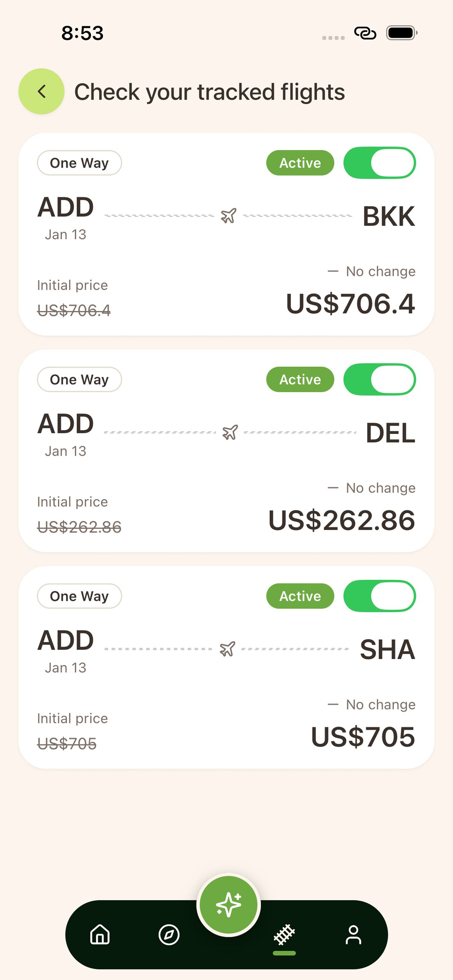Tap the back chevron button
Image resolution: width=453 pixels, height=980 pixels.
pos(42,91)
